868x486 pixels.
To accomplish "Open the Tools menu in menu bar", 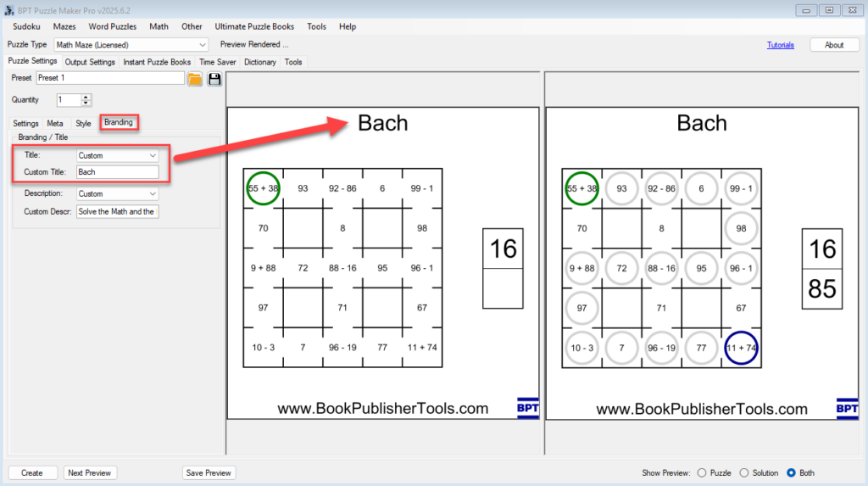I will (317, 26).
